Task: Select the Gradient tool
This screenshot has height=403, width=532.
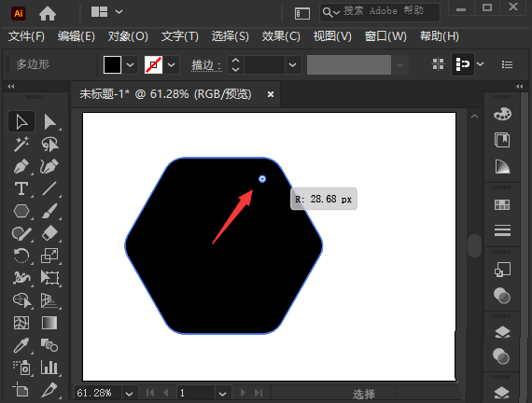Action: point(49,323)
